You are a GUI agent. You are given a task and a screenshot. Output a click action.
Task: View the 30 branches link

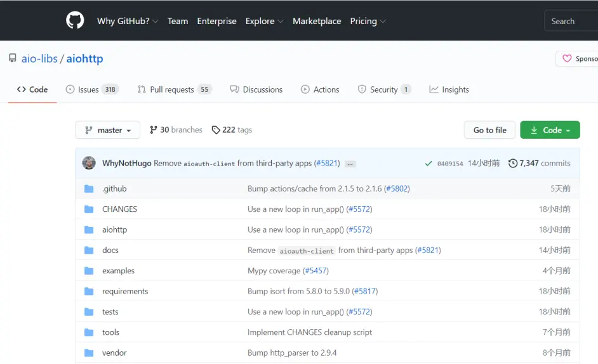point(176,130)
